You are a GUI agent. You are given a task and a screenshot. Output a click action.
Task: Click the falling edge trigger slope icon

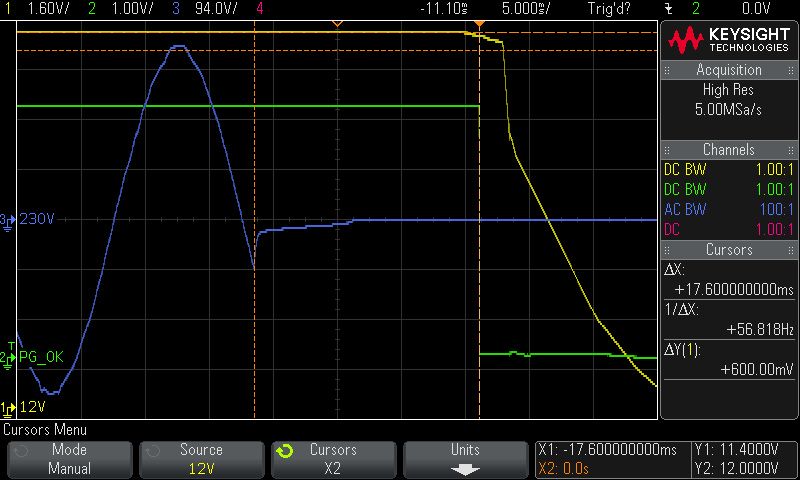tap(669, 9)
